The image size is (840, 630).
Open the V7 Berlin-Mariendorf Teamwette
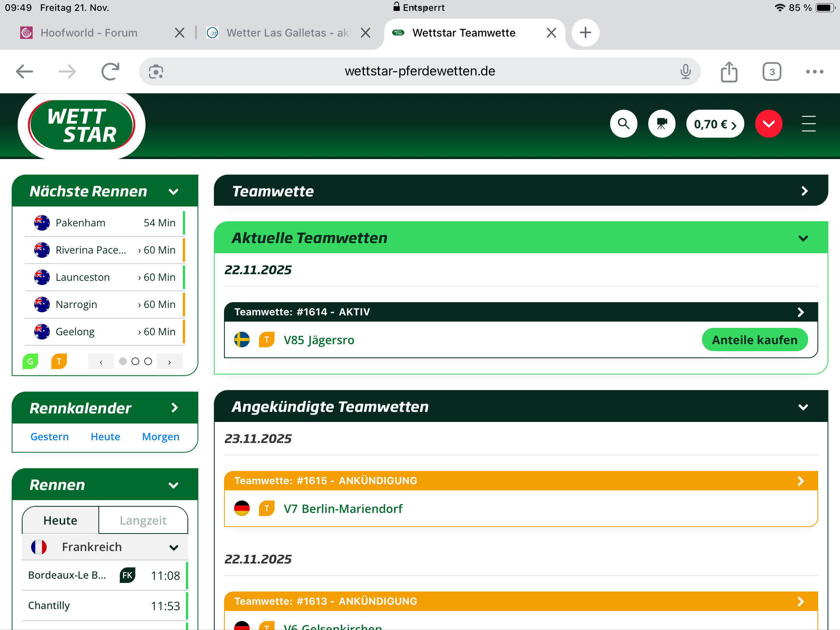pyautogui.click(x=343, y=509)
